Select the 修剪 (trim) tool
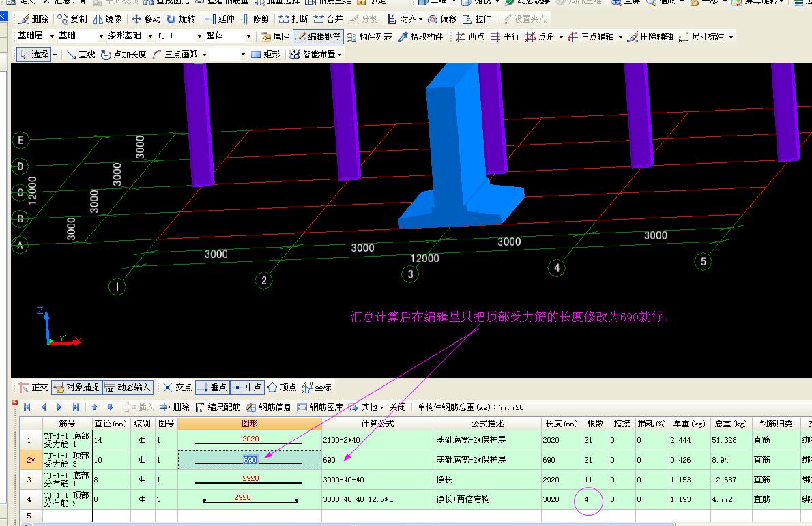 (255, 19)
